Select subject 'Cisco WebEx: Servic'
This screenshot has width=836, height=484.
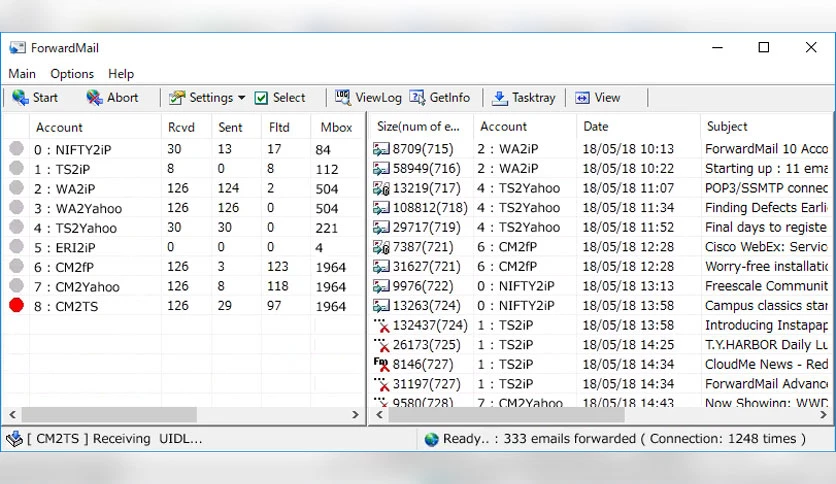[766, 247]
